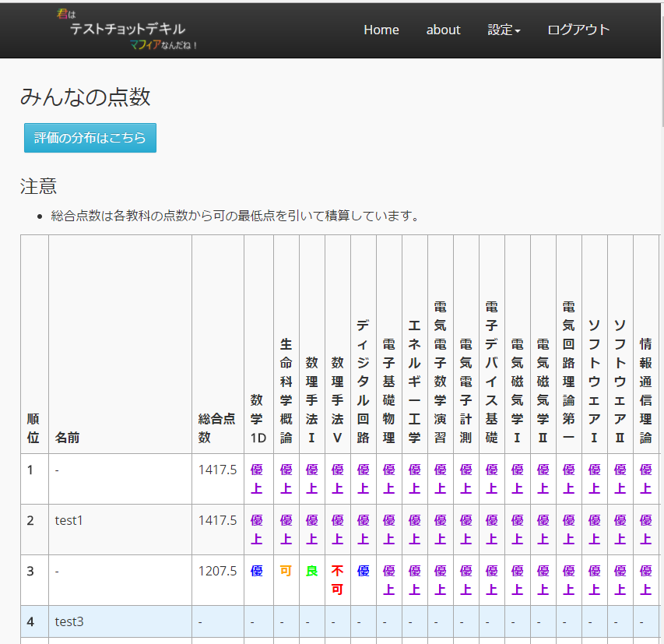Click the 評価の分布はこちら button
664x644 pixels.
pos(90,138)
